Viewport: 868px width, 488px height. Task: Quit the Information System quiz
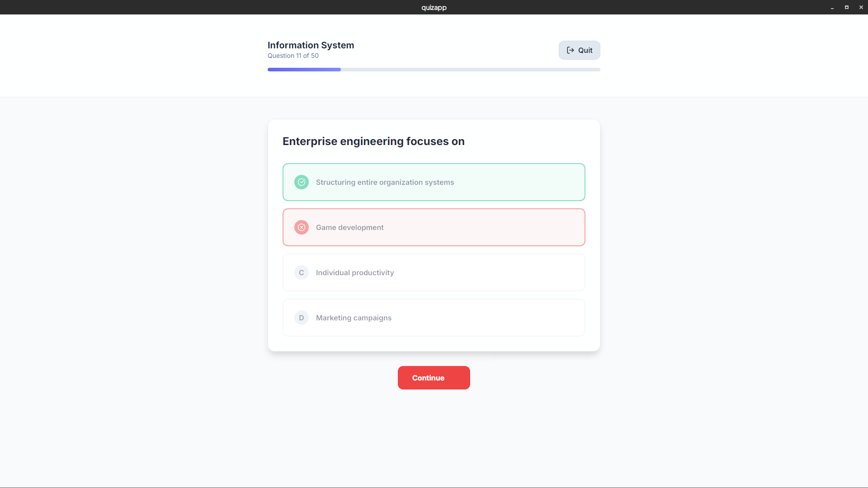[579, 50]
